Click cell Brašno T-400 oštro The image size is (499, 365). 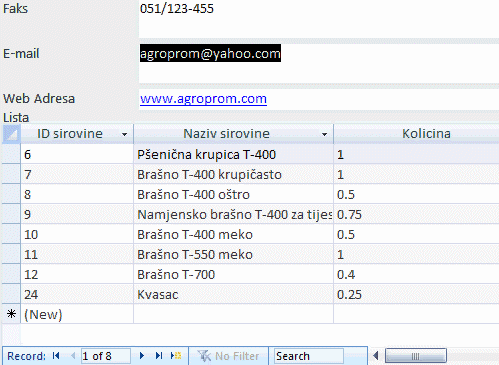pyautogui.click(x=234, y=194)
